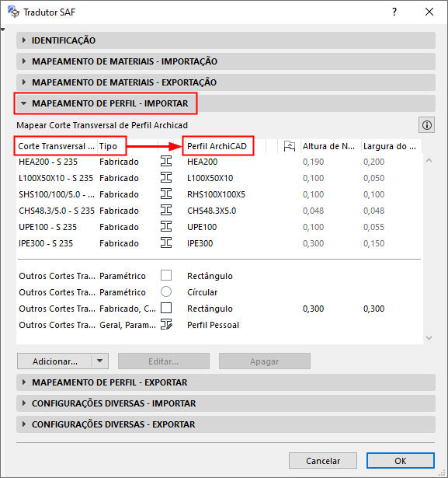Expand MAPEAMENTO DE MATERIAIS - EXPORTAÇÃO section

(x=226, y=82)
